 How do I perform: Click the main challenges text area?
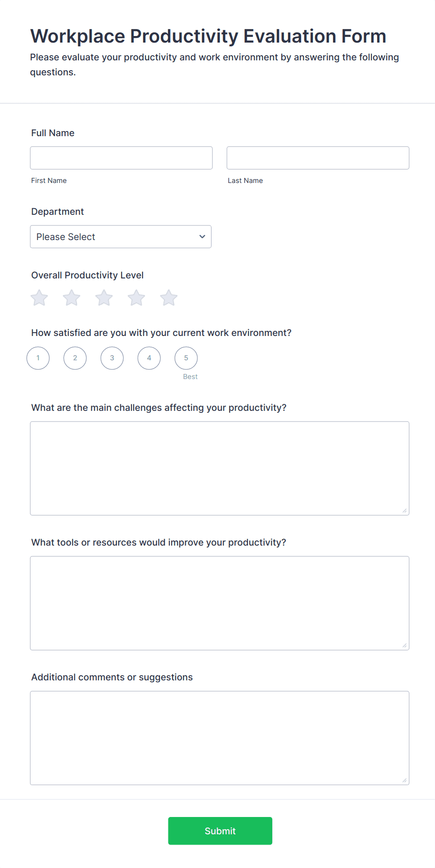[219, 468]
